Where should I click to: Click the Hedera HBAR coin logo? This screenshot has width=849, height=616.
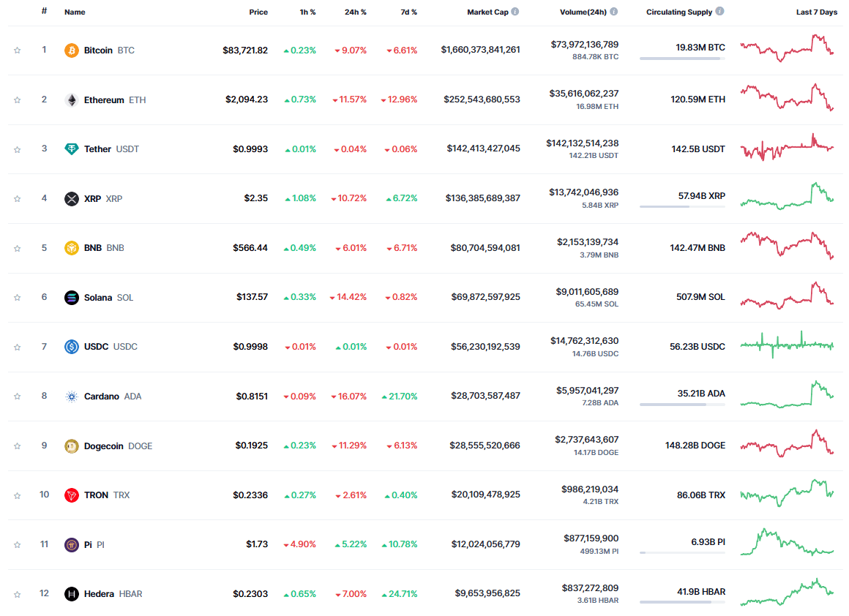71,593
